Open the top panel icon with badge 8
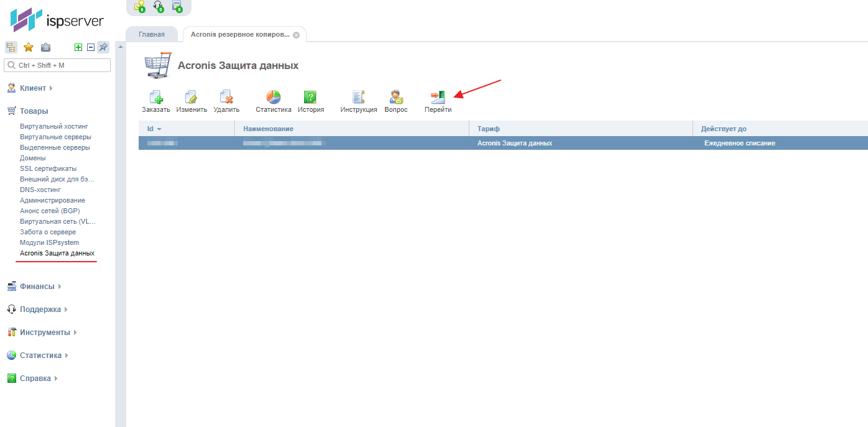The image size is (868, 427). pos(177,7)
